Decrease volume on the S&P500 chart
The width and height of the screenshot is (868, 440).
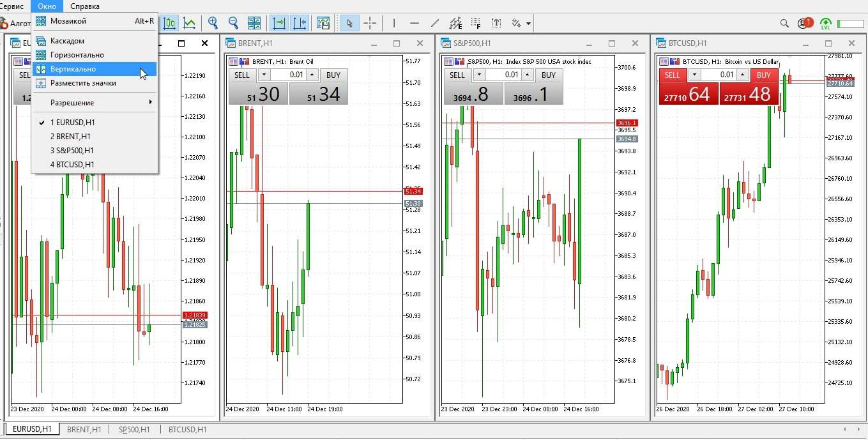[x=479, y=75]
